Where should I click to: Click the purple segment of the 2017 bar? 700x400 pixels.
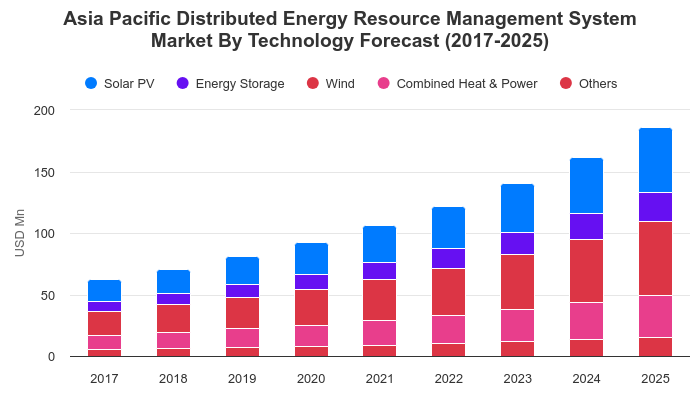[104, 306]
